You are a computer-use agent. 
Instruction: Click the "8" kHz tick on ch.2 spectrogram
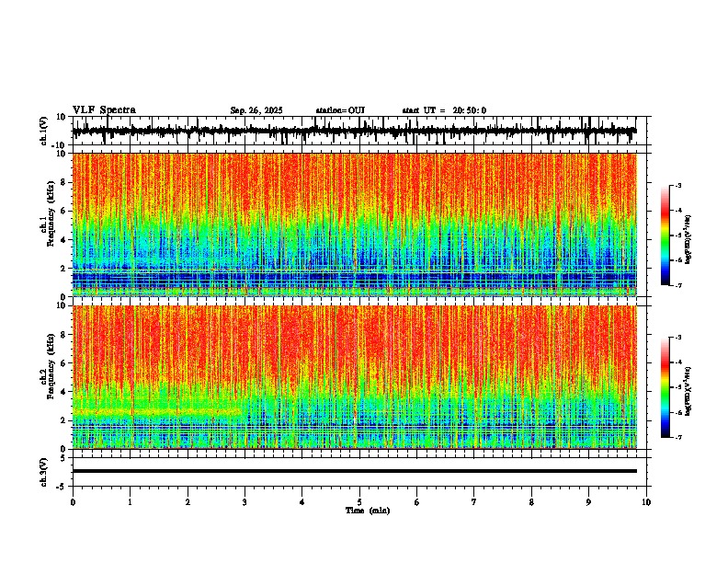pyautogui.click(x=63, y=335)
